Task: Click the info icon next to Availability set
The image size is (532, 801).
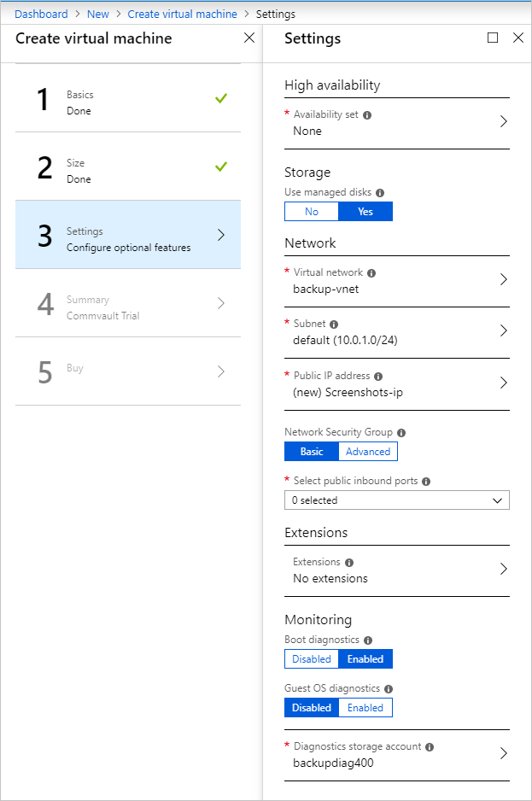Action: coord(367,114)
